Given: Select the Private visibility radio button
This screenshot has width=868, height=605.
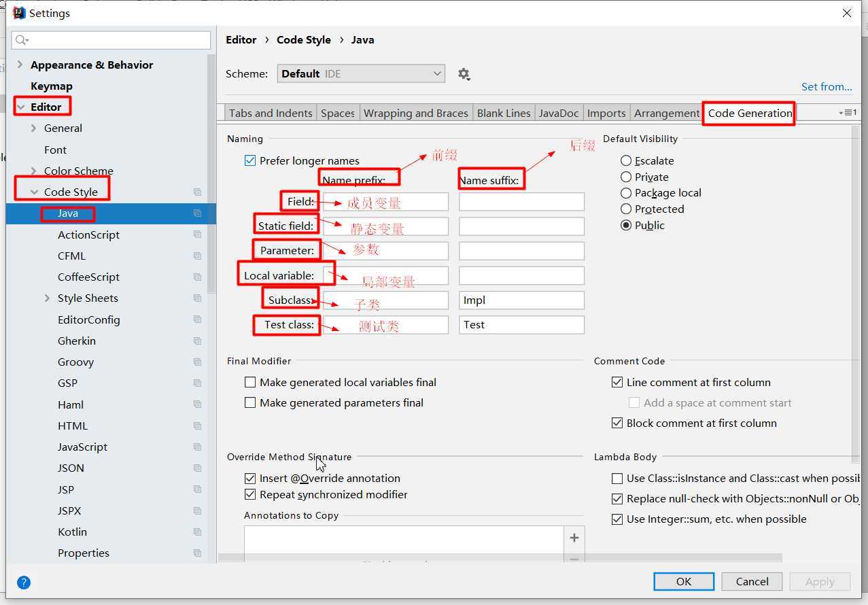Looking at the screenshot, I should [x=626, y=177].
